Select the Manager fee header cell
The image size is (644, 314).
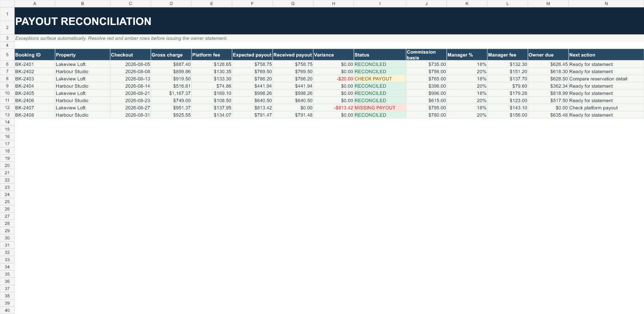[x=508, y=55]
